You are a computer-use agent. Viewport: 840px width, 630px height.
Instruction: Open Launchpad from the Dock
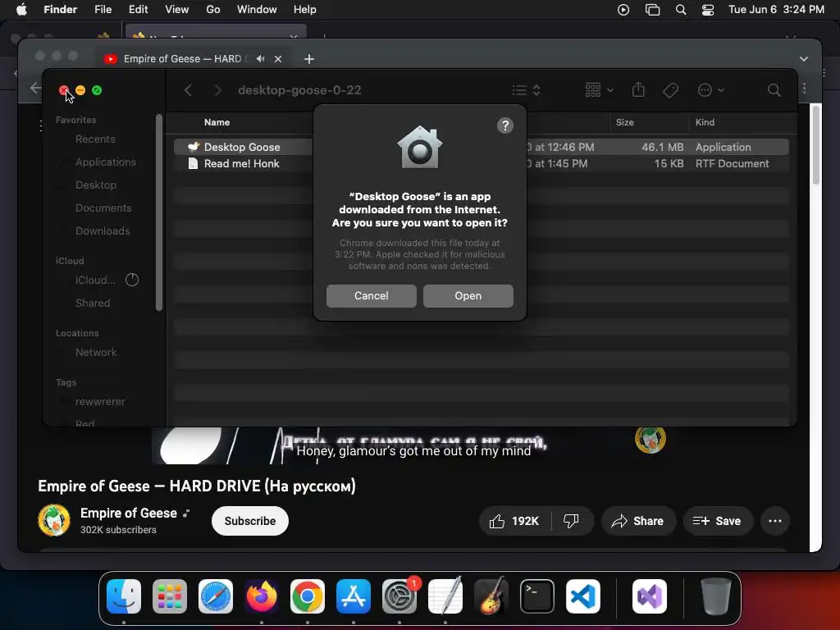click(x=170, y=596)
